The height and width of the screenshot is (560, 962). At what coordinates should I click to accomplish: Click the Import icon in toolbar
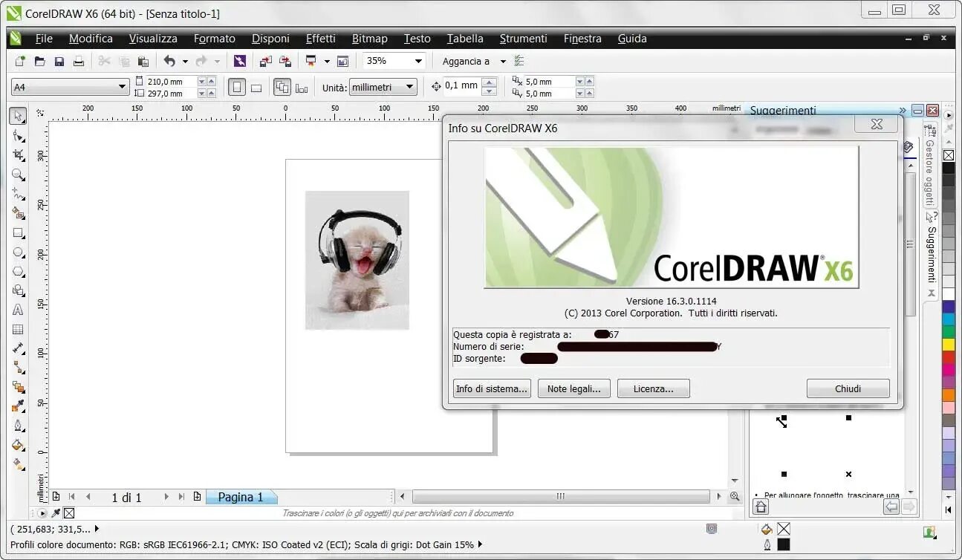pos(265,62)
